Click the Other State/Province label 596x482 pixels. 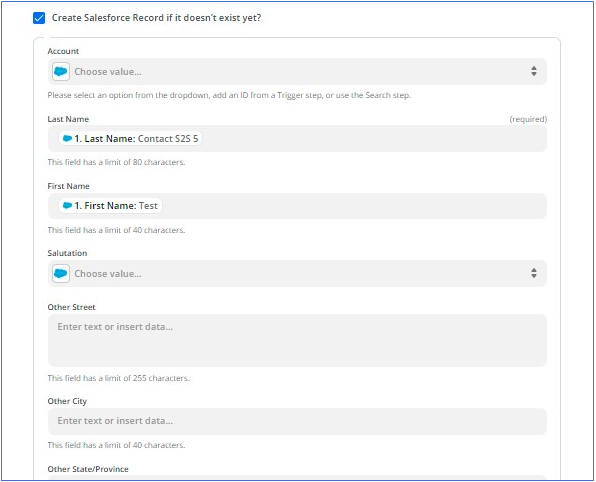(x=88, y=469)
